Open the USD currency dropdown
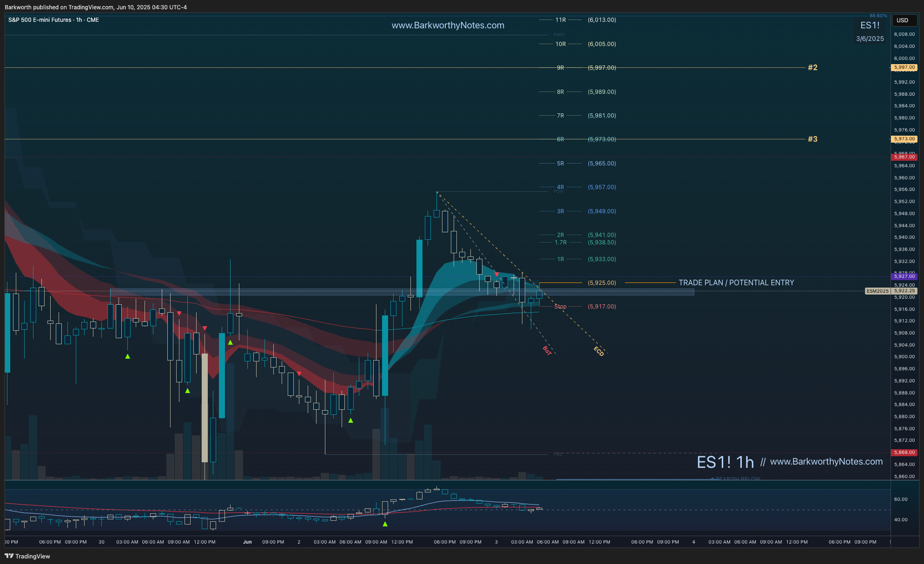 pos(904,20)
